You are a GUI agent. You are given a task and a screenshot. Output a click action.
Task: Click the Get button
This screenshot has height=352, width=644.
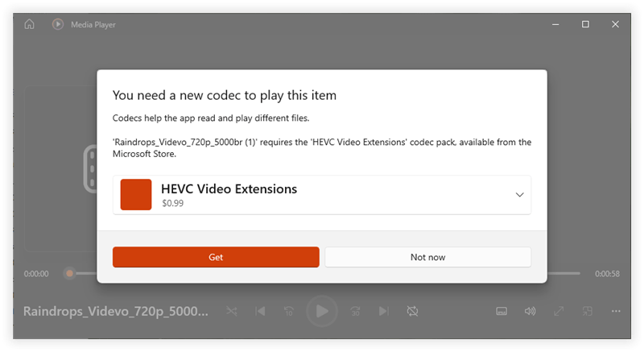[x=216, y=257]
